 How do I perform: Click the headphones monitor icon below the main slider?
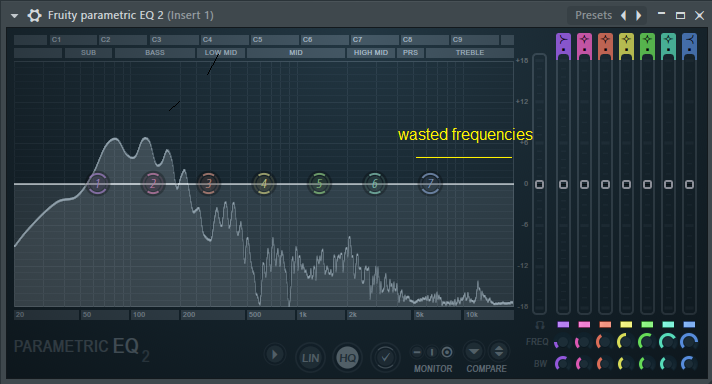tap(539, 325)
